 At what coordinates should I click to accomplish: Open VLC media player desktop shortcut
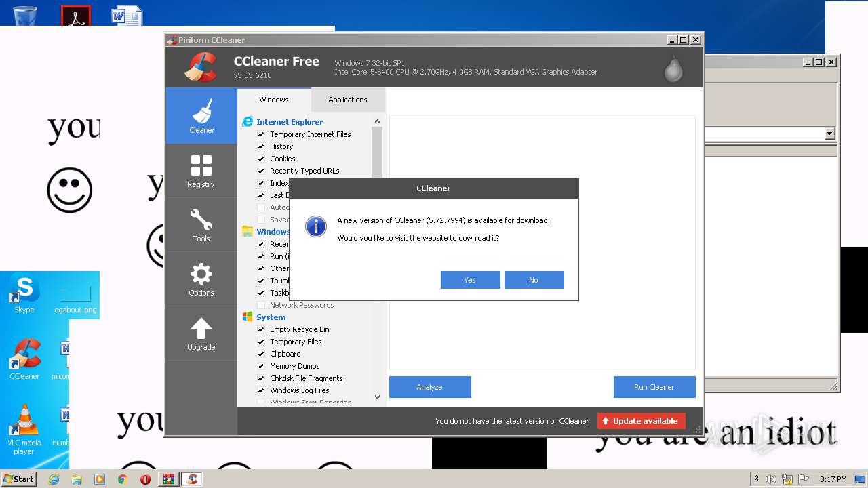pyautogui.click(x=24, y=430)
